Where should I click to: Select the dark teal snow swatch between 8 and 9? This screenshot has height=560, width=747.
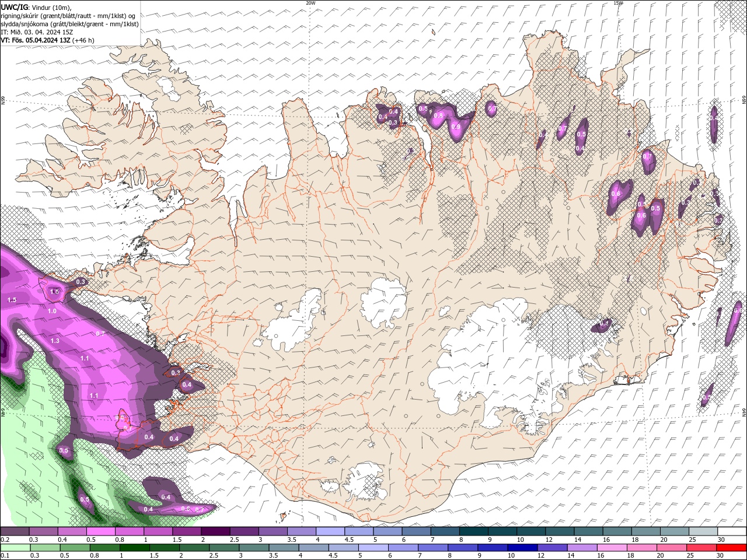tap(474, 531)
